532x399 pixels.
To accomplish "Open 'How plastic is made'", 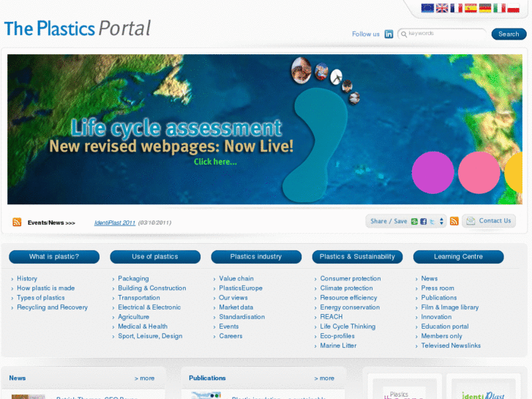I will click(46, 288).
